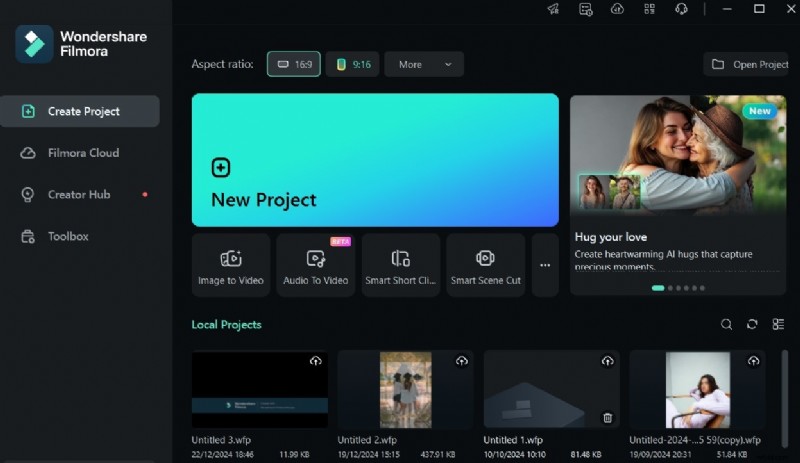Image resolution: width=800 pixels, height=463 pixels.
Task: Upload Untitled 3.wfp to cloud
Action: 316,361
